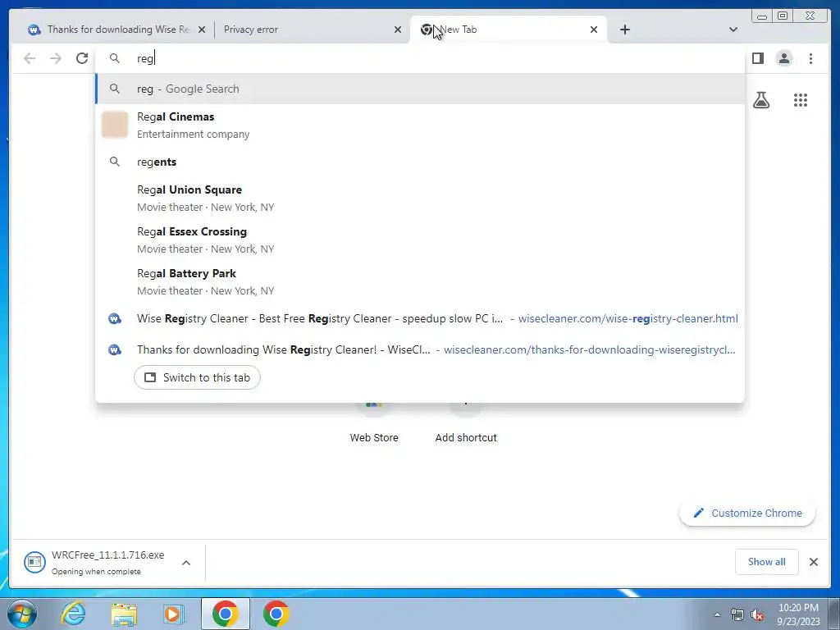Close the downloads bar

[x=813, y=561]
